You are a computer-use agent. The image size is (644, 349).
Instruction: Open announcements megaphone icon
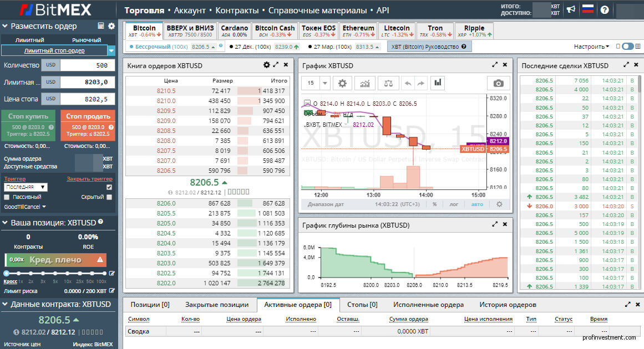tap(571, 9)
